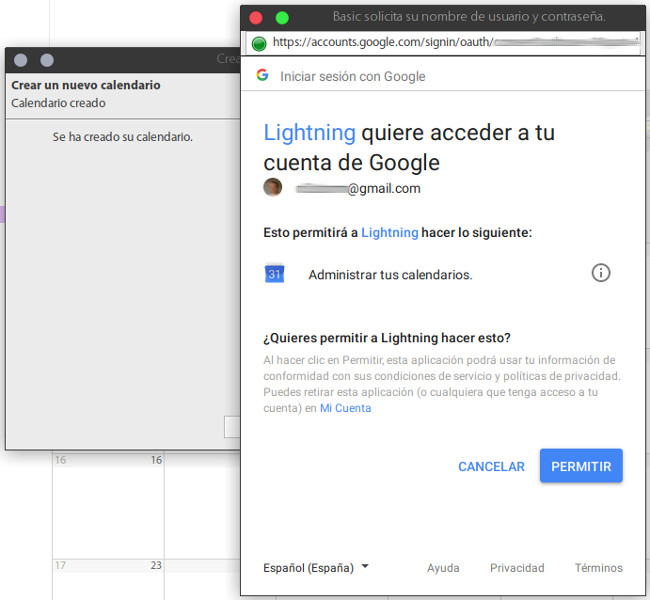
Task: Click the gmail.com account address
Action: (x=358, y=188)
